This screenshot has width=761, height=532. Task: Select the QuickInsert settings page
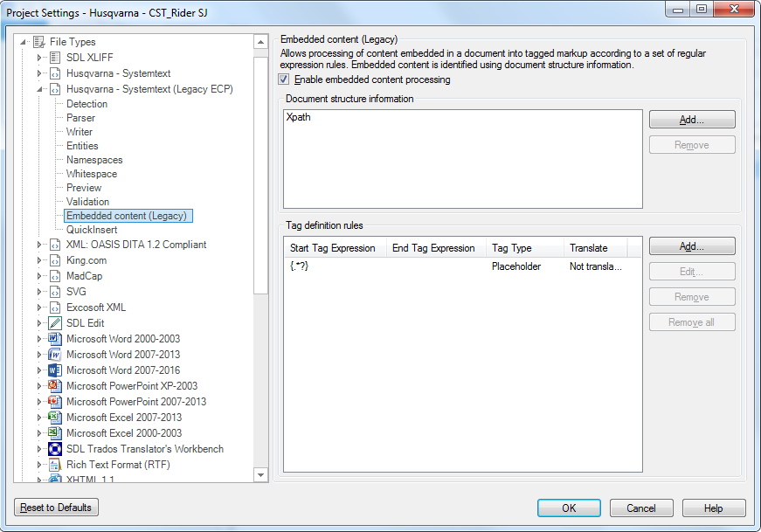point(92,230)
